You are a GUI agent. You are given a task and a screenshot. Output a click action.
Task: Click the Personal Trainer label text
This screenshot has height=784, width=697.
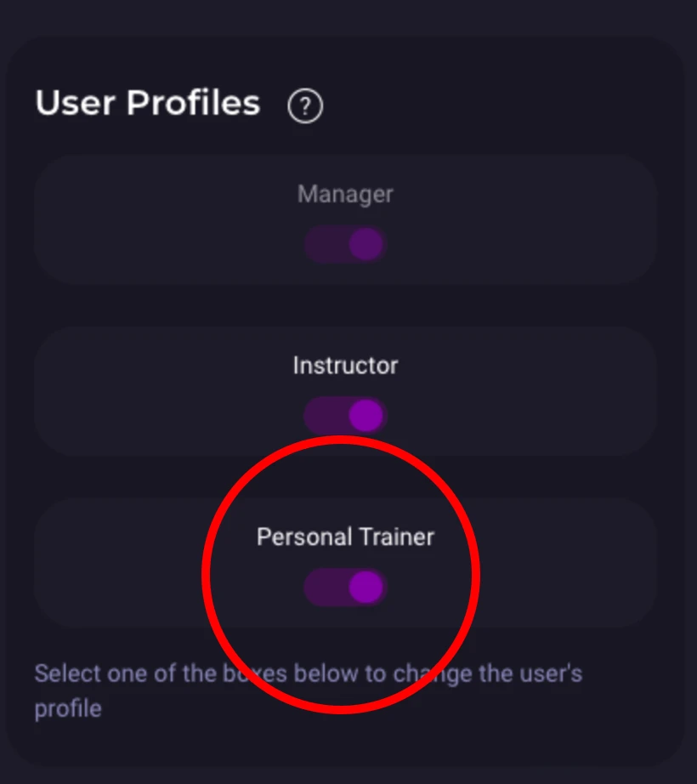pyautogui.click(x=345, y=537)
